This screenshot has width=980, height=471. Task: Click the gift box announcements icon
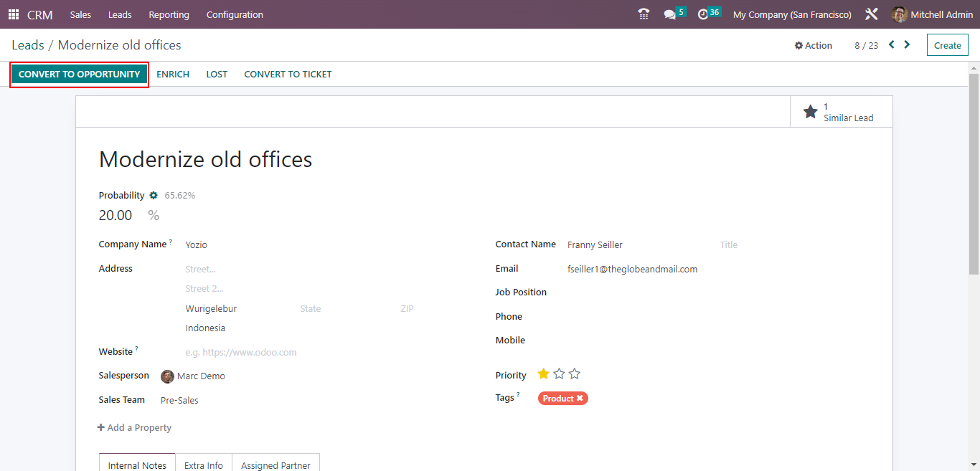pos(644,14)
